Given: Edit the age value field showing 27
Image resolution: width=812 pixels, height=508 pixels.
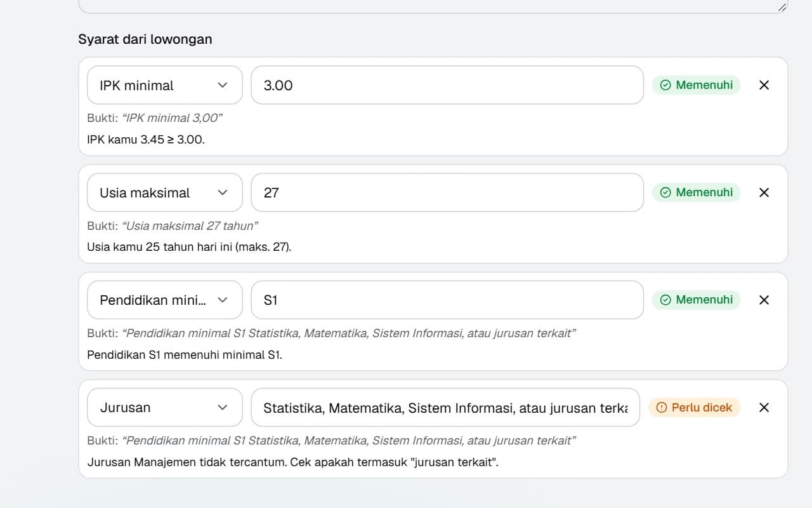Looking at the screenshot, I should (x=447, y=192).
